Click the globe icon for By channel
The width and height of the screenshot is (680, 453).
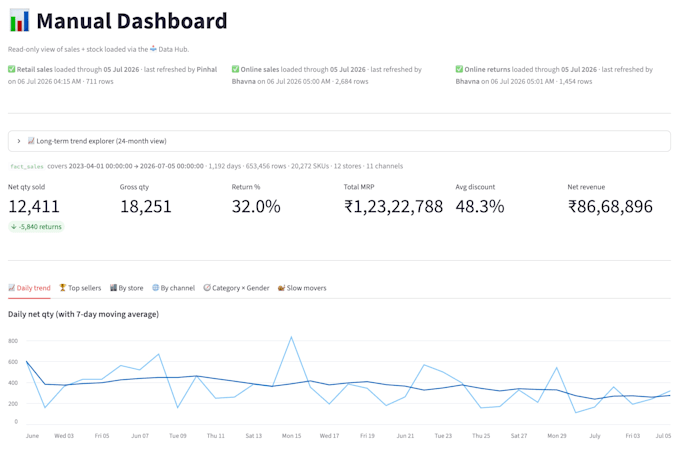(x=155, y=287)
